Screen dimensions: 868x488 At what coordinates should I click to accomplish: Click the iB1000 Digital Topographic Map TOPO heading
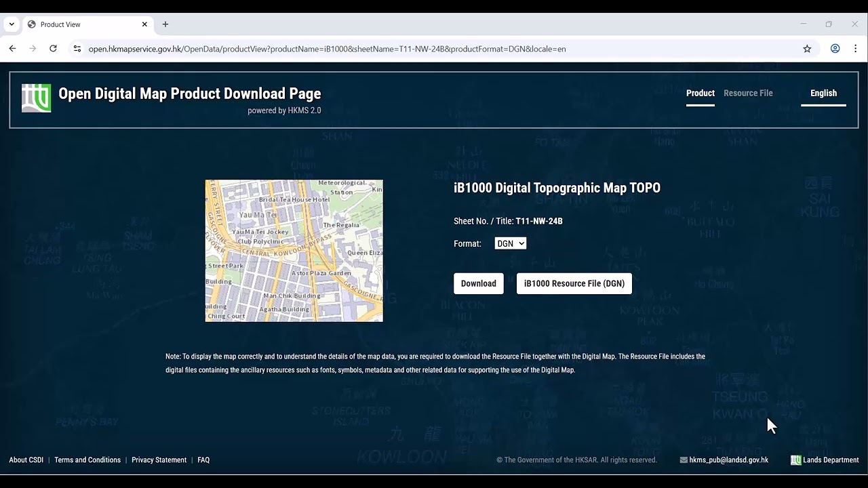click(x=557, y=188)
